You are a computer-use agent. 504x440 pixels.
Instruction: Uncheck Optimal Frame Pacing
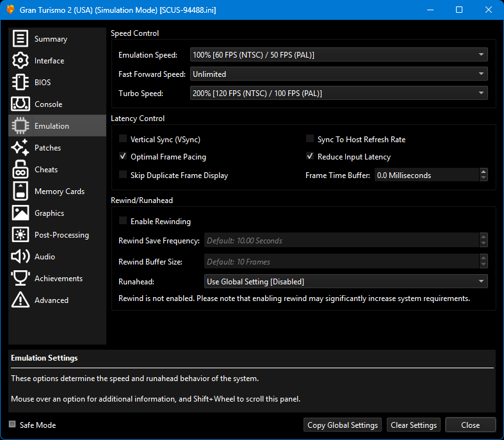click(x=123, y=157)
